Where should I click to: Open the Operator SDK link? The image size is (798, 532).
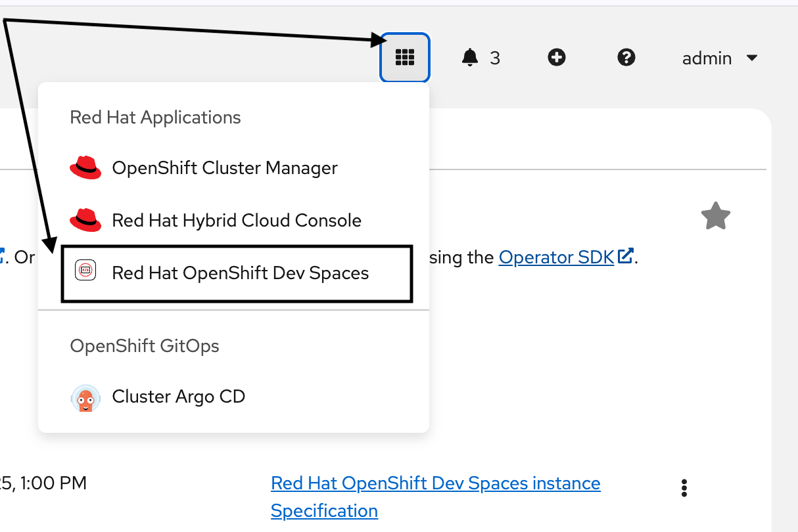click(x=555, y=257)
